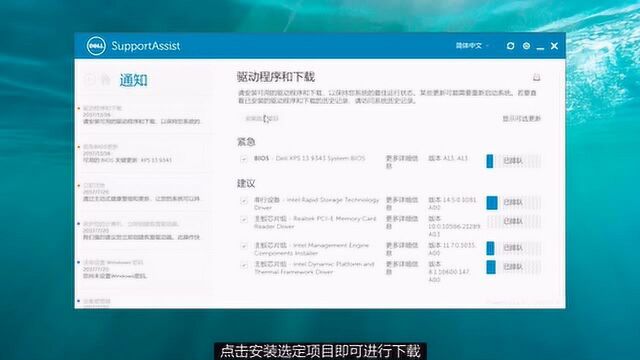Click Intel Management Engine version 11.7.0.1035 text

click(452, 249)
